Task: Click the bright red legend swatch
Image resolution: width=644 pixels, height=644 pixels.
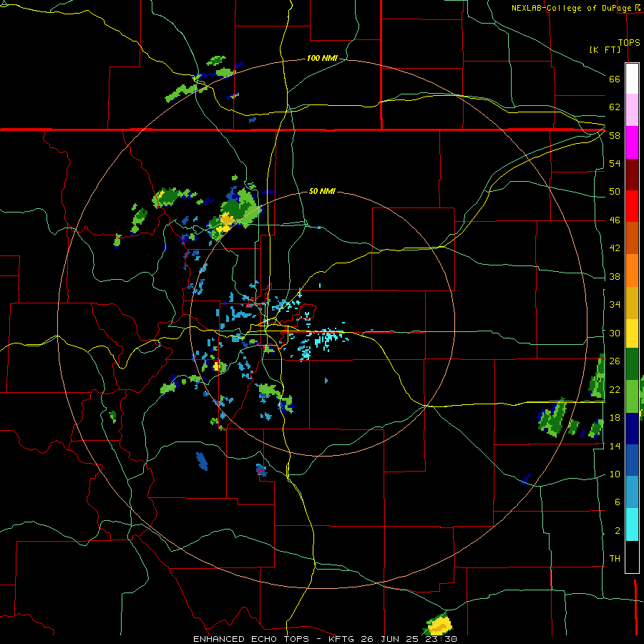Action: tap(632, 206)
